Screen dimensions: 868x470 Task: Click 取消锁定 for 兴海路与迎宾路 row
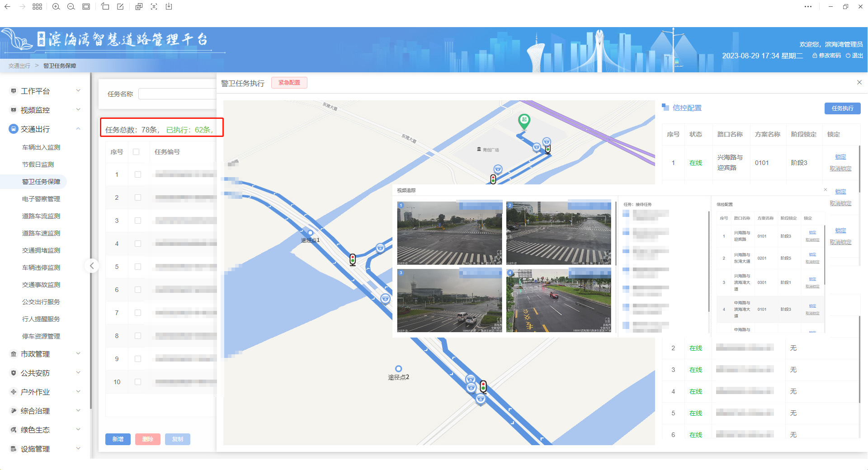coord(840,169)
